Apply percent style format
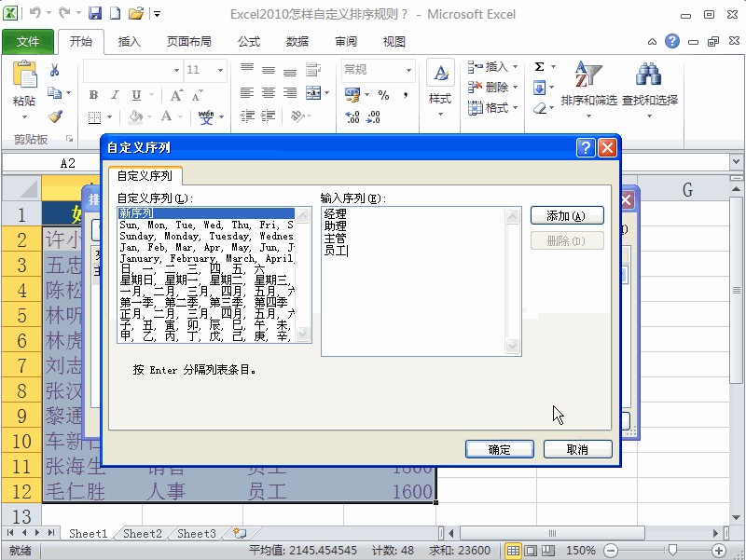 coord(383,95)
